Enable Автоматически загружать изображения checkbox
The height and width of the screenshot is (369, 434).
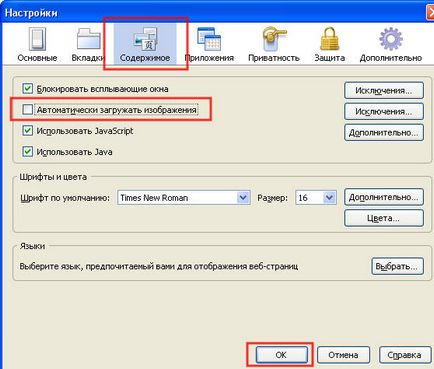tap(27, 109)
